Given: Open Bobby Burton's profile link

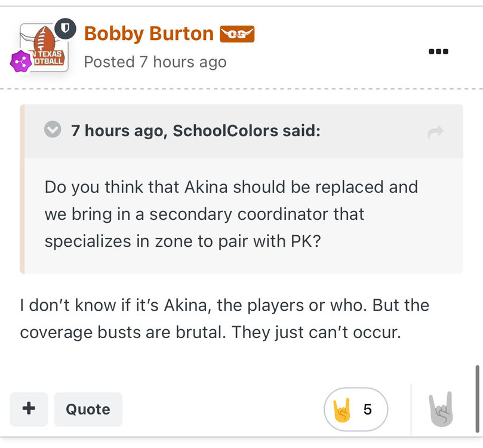Looking at the screenshot, I should [149, 34].
